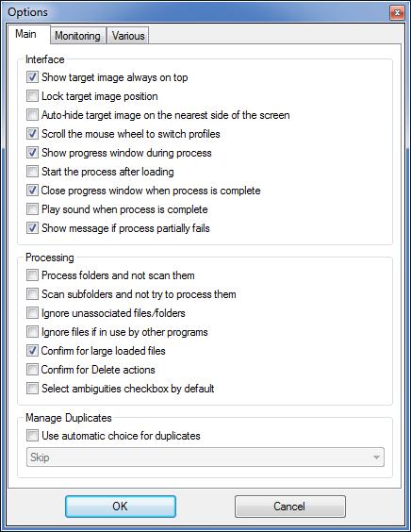Enable Play sound when process is complete
Image resolution: width=411 pixels, height=532 pixels.
(33, 209)
